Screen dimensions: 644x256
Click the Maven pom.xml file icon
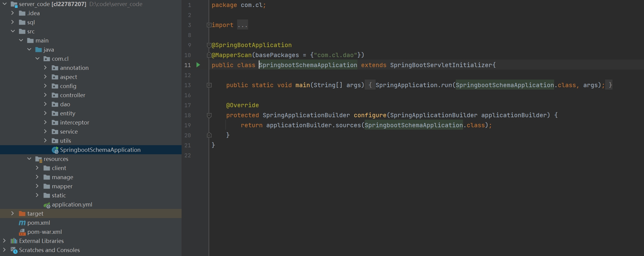[x=22, y=223]
